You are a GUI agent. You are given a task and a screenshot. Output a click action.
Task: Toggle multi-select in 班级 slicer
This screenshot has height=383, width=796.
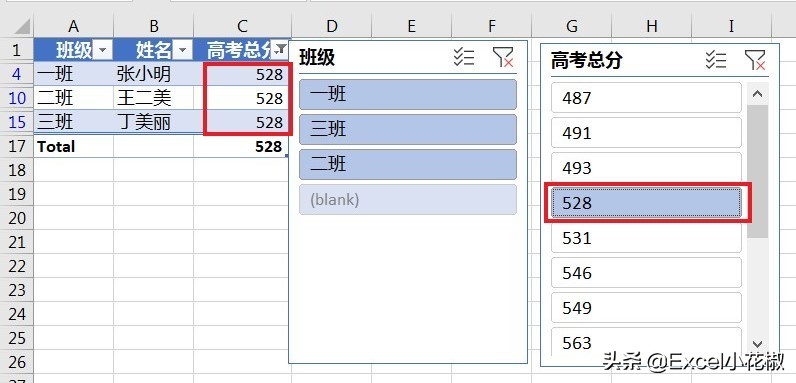pyautogui.click(x=463, y=57)
